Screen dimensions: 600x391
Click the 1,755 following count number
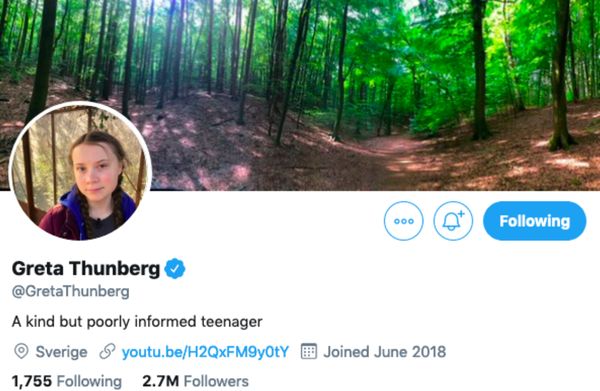(32, 381)
